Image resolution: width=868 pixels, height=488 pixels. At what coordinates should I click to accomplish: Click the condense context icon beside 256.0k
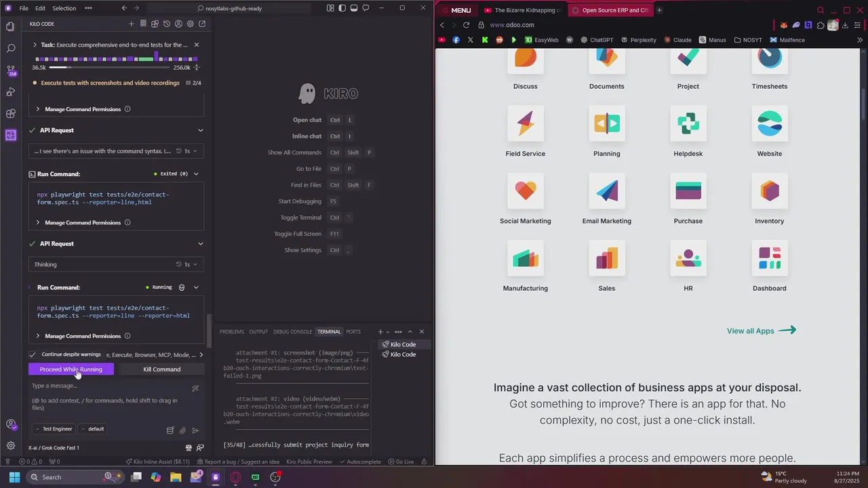tap(197, 67)
